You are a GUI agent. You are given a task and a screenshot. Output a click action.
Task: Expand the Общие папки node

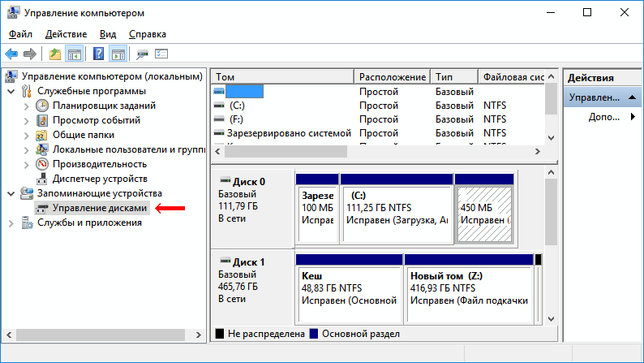click(x=26, y=136)
